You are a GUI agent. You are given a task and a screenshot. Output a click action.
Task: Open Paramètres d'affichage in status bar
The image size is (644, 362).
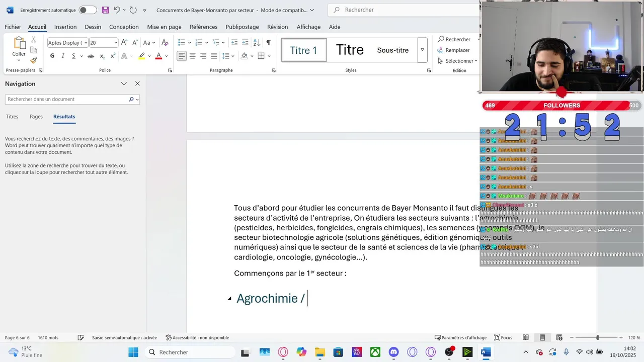tap(460, 338)
